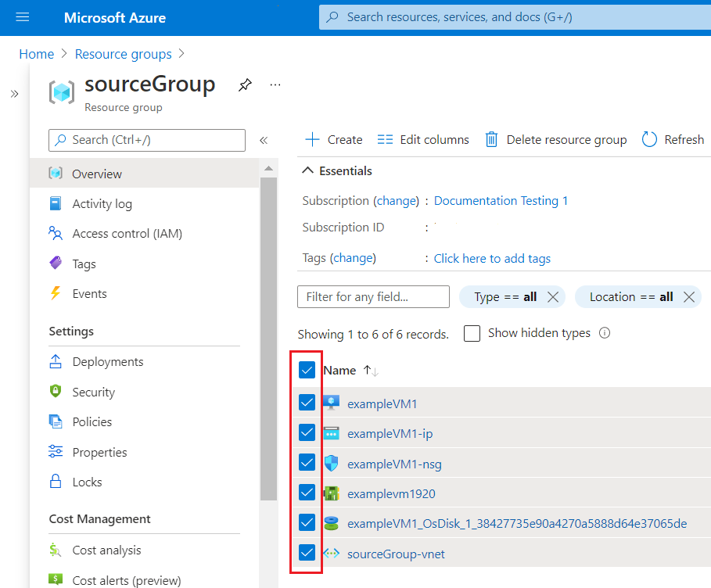Open Cost analysis under Cost Management
This screenshot has width=711, height=588.
[x=105, y=550]
